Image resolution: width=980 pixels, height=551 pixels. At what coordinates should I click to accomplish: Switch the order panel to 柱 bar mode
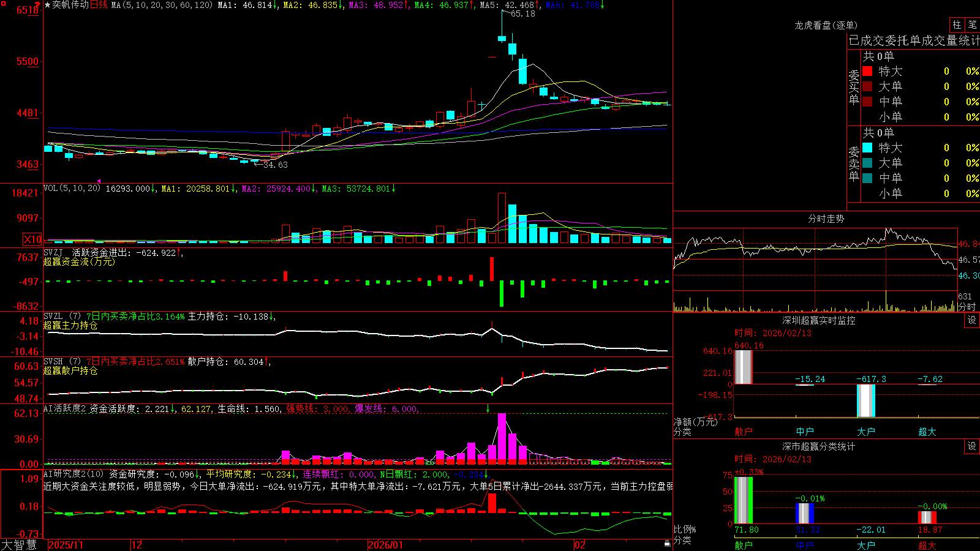(957, 25)
